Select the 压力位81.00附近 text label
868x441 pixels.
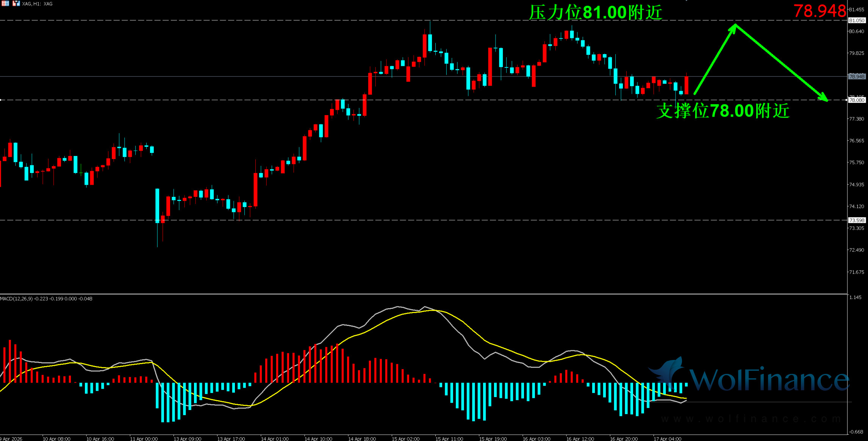click(x=595, y=12)
